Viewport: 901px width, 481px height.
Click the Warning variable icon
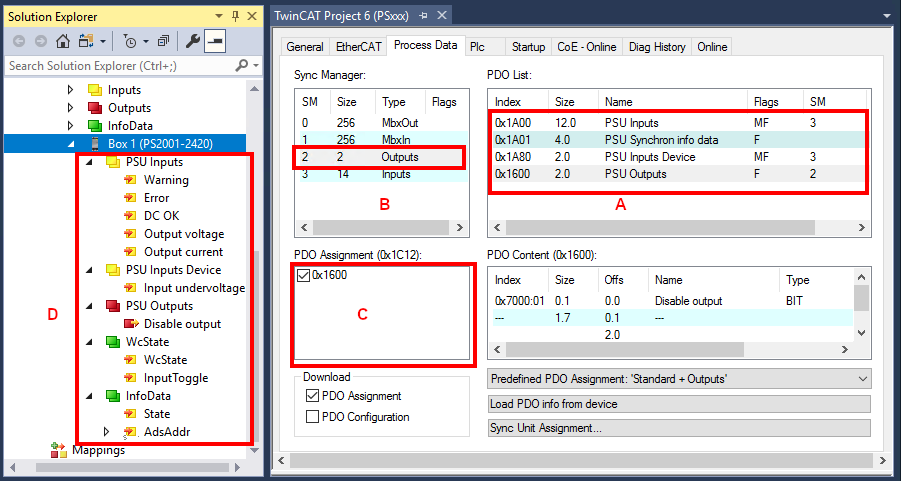[x=130, y=180]
